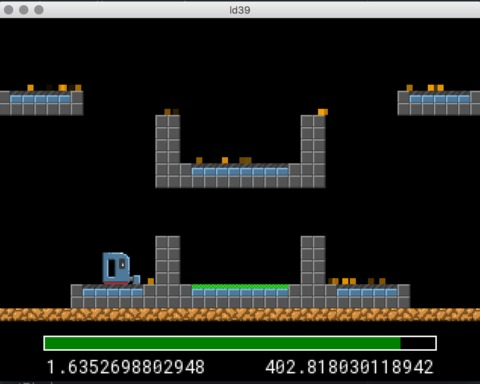Click the blue strip on top-right floating platform
The image size is (480, 384).
pyautogui.click(x=439, y=99)
